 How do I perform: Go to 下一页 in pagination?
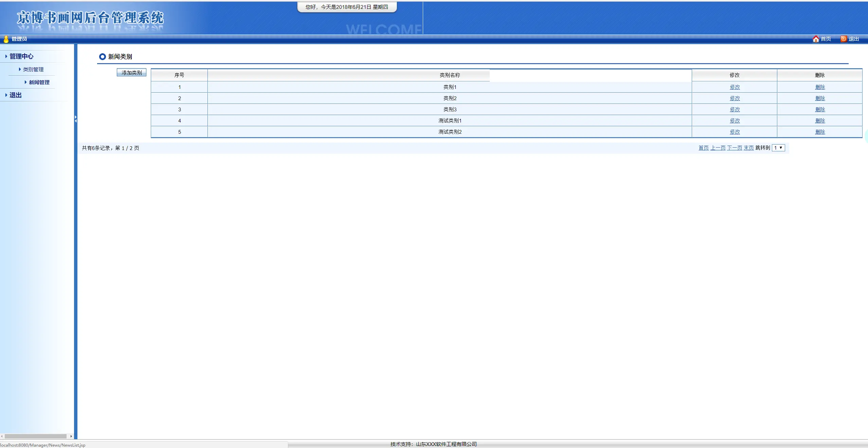734,148
